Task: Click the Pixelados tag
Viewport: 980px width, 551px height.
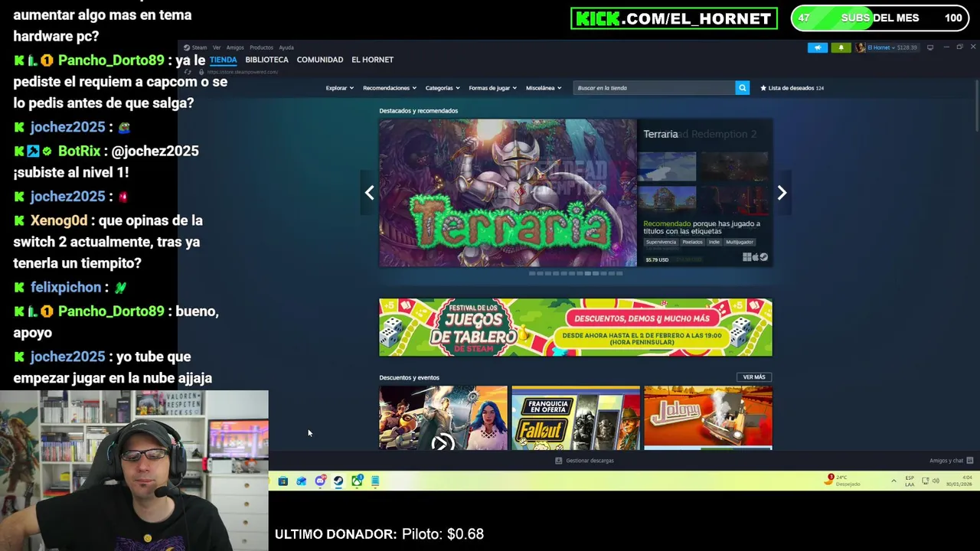Action: click(692, 242)
